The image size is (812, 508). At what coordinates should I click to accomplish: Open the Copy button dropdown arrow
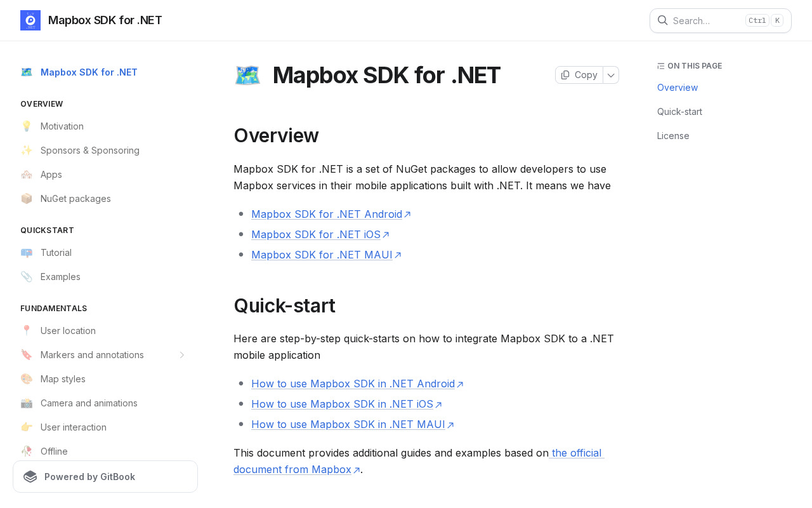pos(611,75)
